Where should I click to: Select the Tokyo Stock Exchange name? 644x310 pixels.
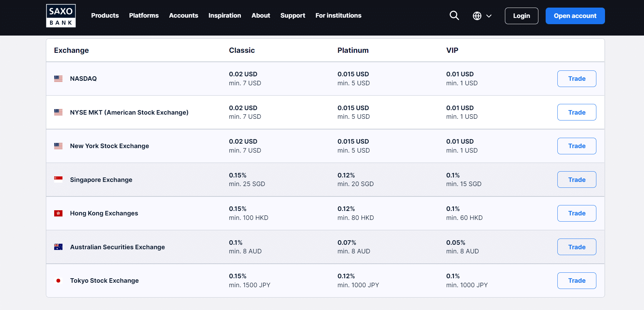(104, 281)
